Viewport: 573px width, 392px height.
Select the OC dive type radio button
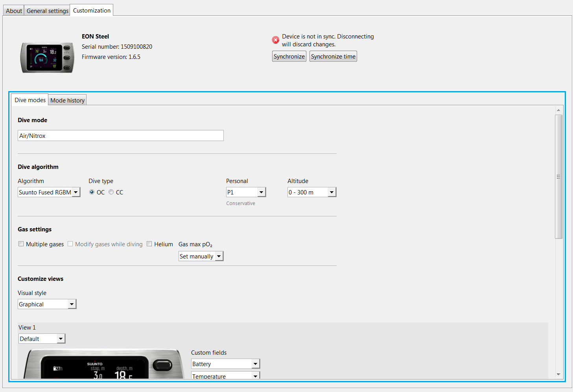tap(92, 192)
